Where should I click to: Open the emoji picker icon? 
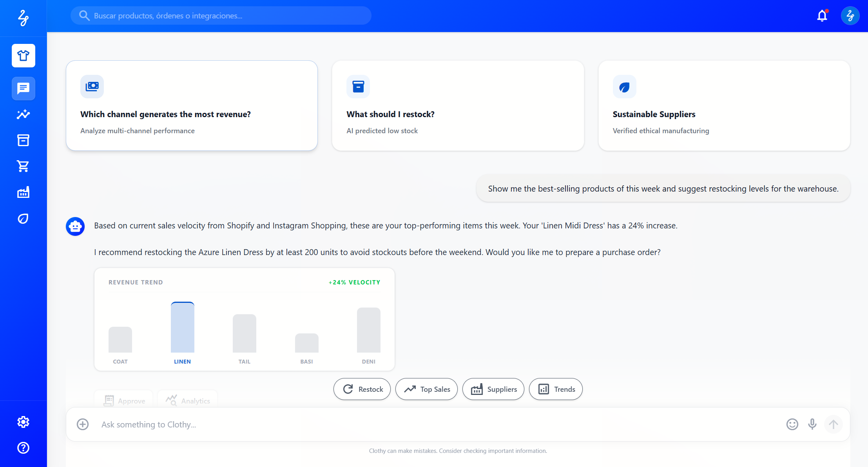pos(792,424)
